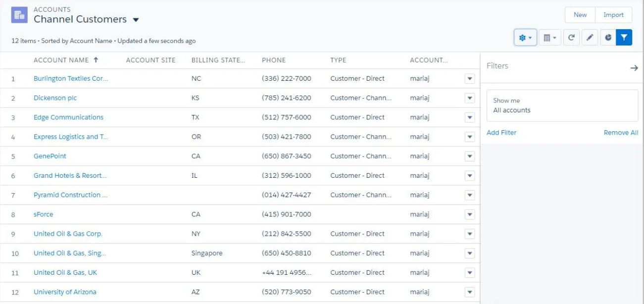
Task: Click the pencil edit list icon
Action: click(x=589, y=37)
